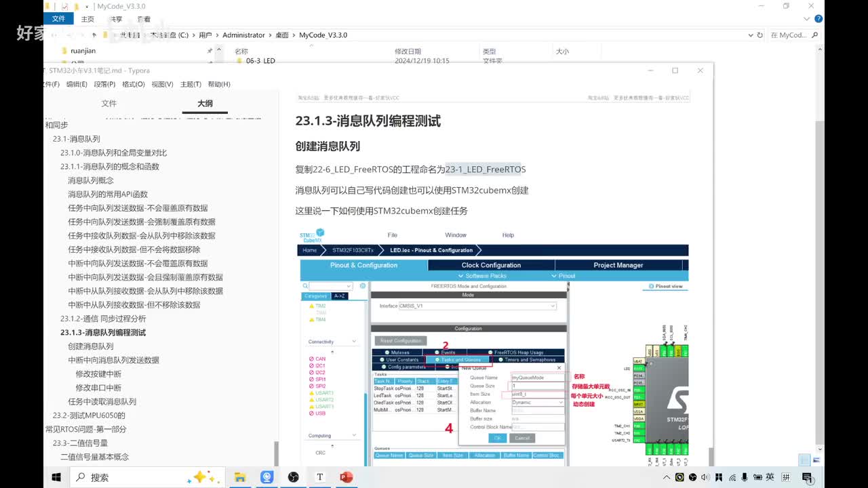Switch Typora sidebar to 文件 tab
This screenshot has width=868, height=488.
coord(109,104)
